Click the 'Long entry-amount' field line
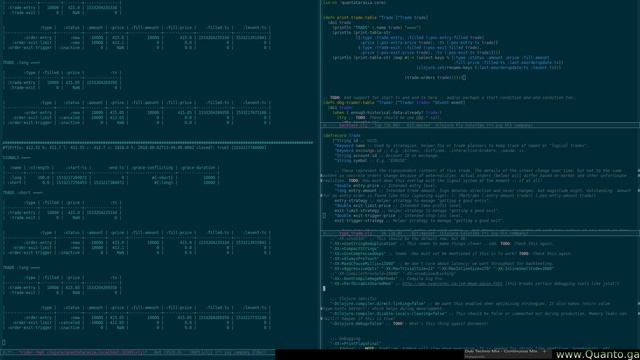Screen dimensions: 640x360 (483, 191)
